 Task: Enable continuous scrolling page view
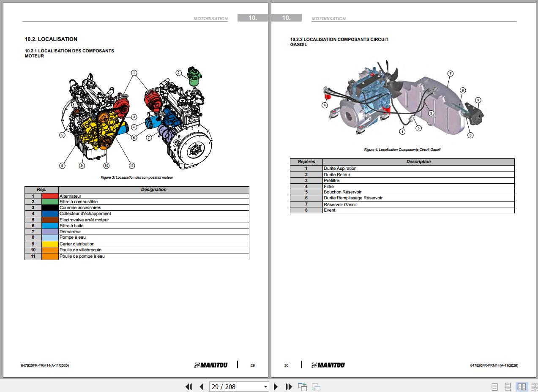(x=508, y=387)
